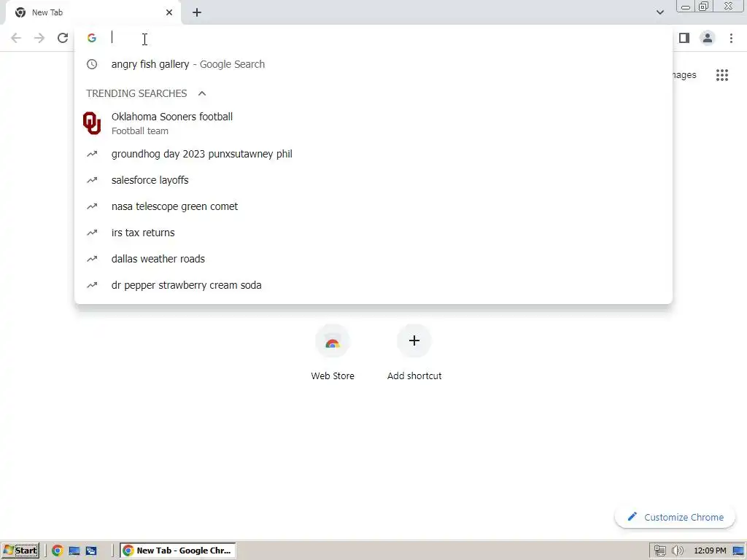
Task: Click the trending icon beside salesforce layoffs
Action: click(92, 180)
